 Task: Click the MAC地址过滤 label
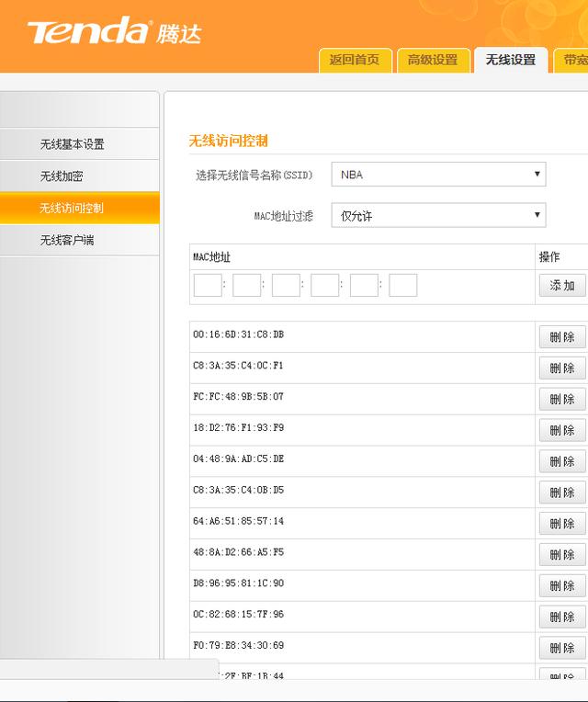point(284,216)
